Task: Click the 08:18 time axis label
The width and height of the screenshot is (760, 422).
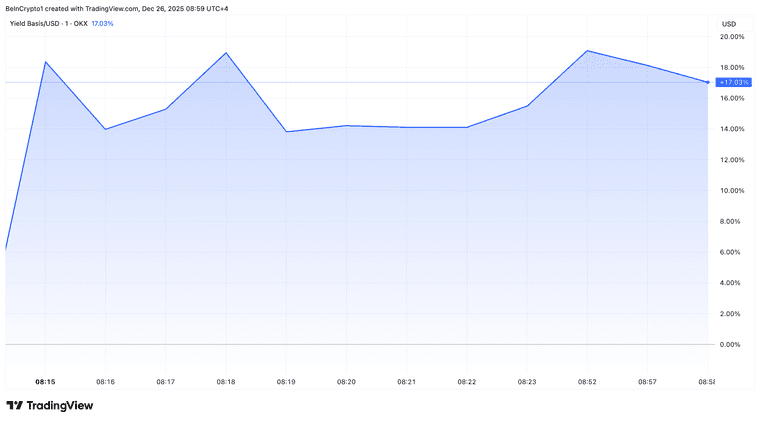Action: (x=226, y=381)
